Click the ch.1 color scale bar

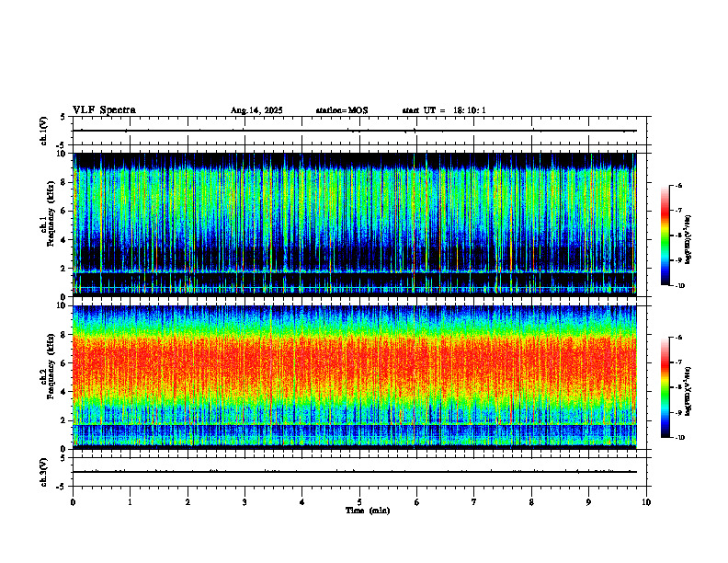(x=665, y=236)
